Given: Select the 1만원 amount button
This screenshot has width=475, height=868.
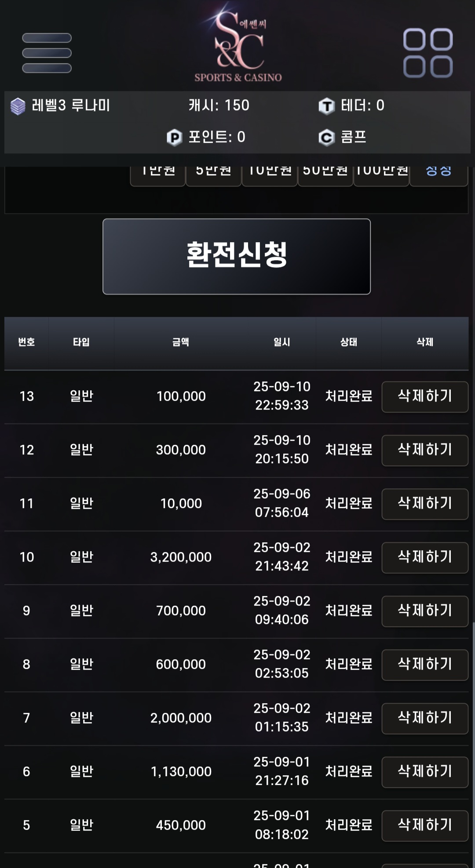Looking at the screenshot, I should click(158, 176).
